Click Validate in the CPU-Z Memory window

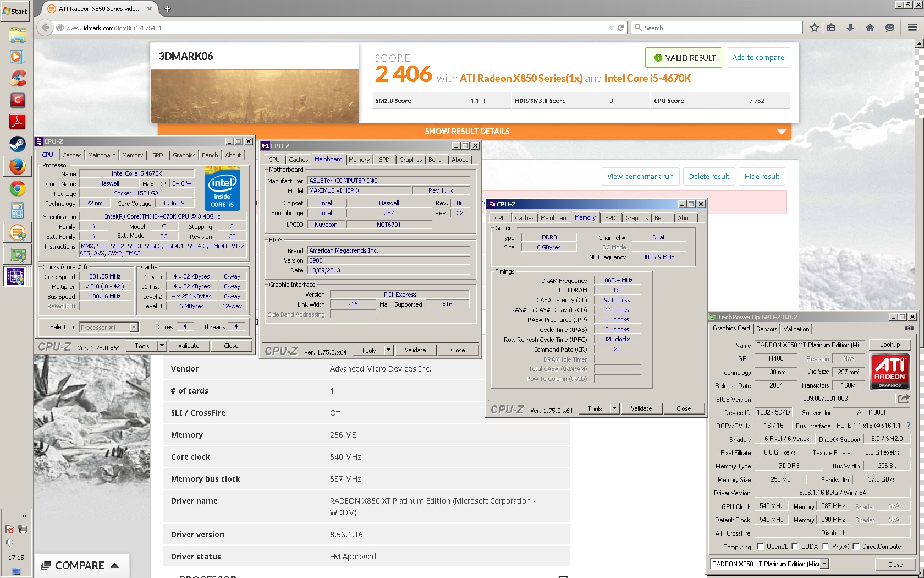[x=641, y=408]
